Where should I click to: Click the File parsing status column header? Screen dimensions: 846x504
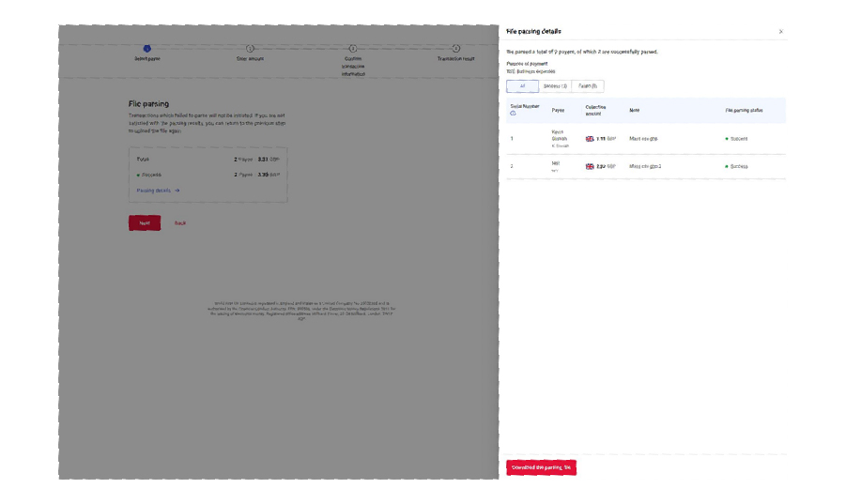point(744,110)
